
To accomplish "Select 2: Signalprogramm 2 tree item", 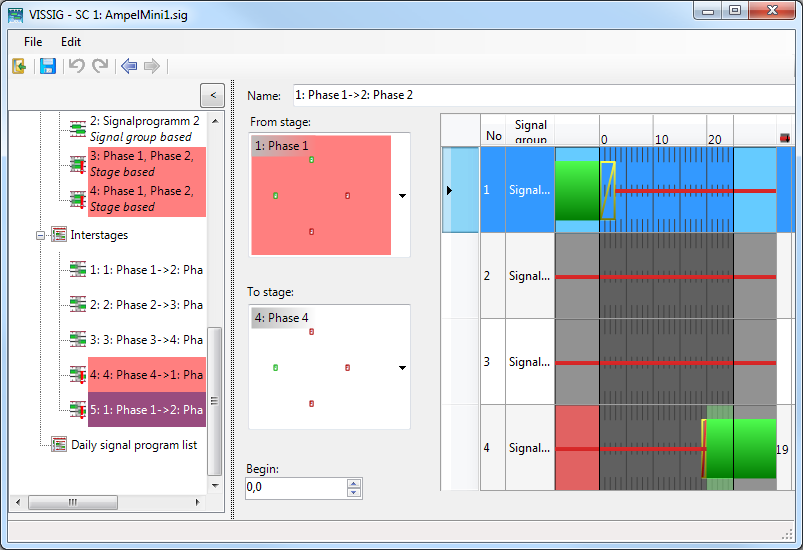I will 144,120.
